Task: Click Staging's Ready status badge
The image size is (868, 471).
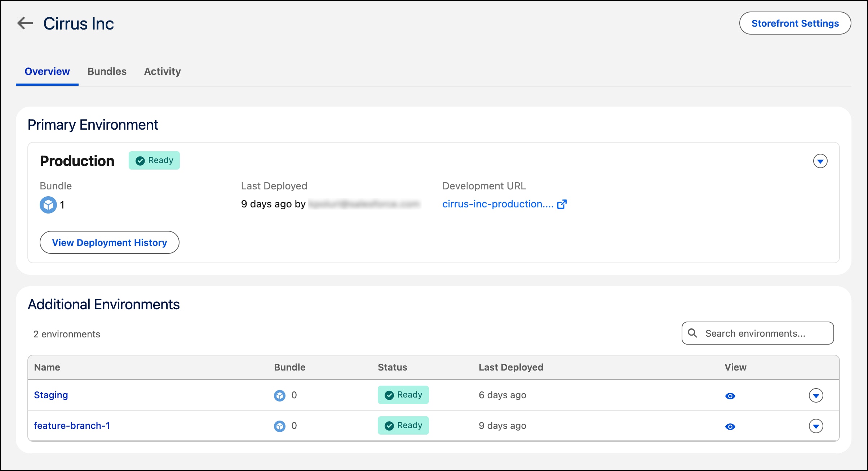Action: (403, 395)
